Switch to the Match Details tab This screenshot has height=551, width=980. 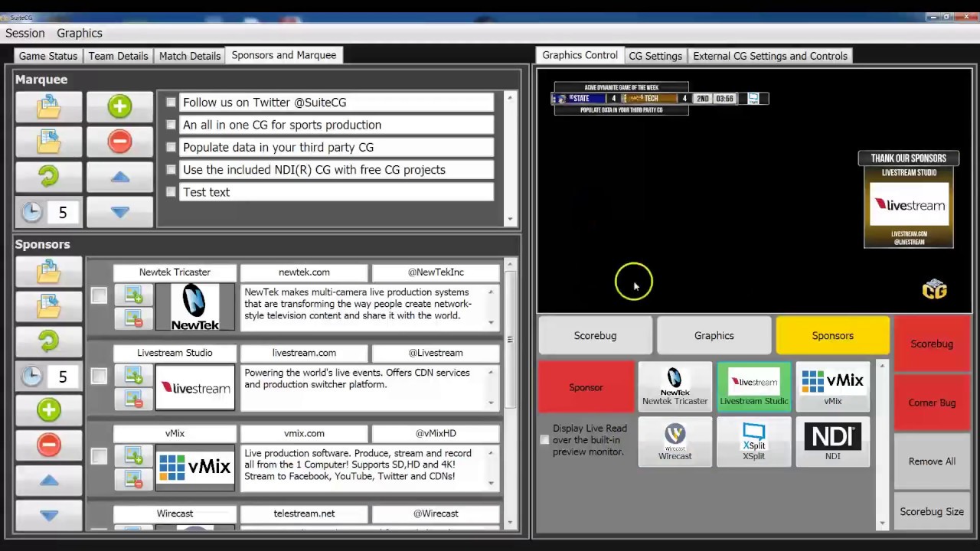tap(190, 56)
